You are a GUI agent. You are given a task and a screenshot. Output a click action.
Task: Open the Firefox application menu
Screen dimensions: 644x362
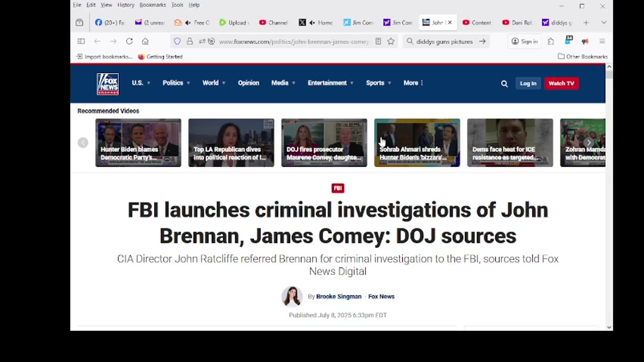pyautogui.click(x=602, y=41)
